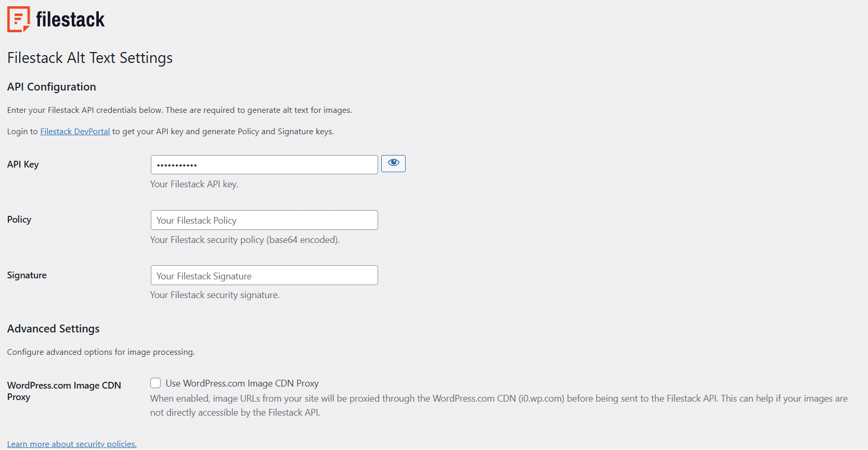Select the Advanced Settings section heading

pos(53,328)
